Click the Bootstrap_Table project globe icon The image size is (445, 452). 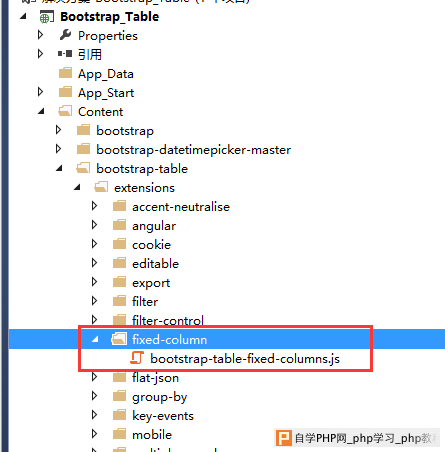click(x=46, y=17)
